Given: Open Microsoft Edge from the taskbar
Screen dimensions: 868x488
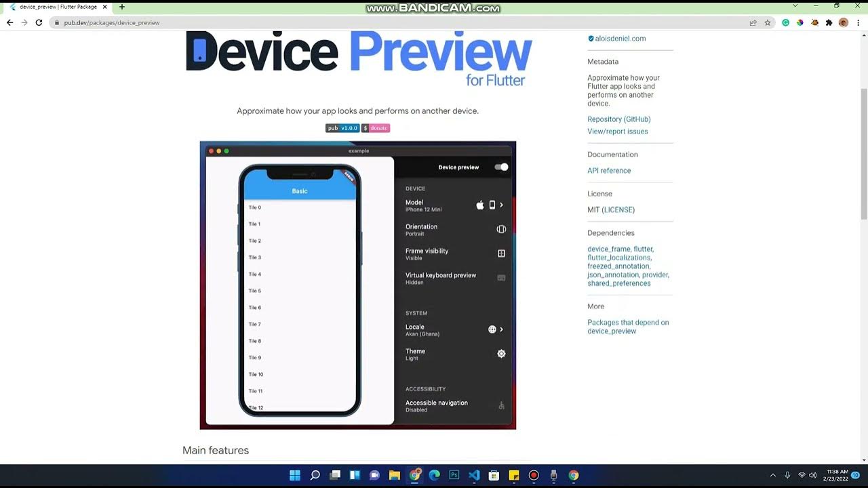Looking at the screenshot, I should click(x=435, y=475).
